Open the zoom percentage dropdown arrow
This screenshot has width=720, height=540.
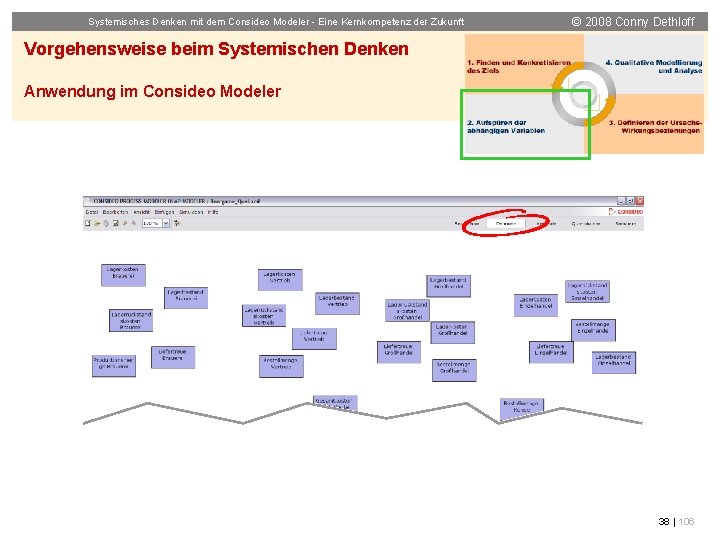[166, 223]
